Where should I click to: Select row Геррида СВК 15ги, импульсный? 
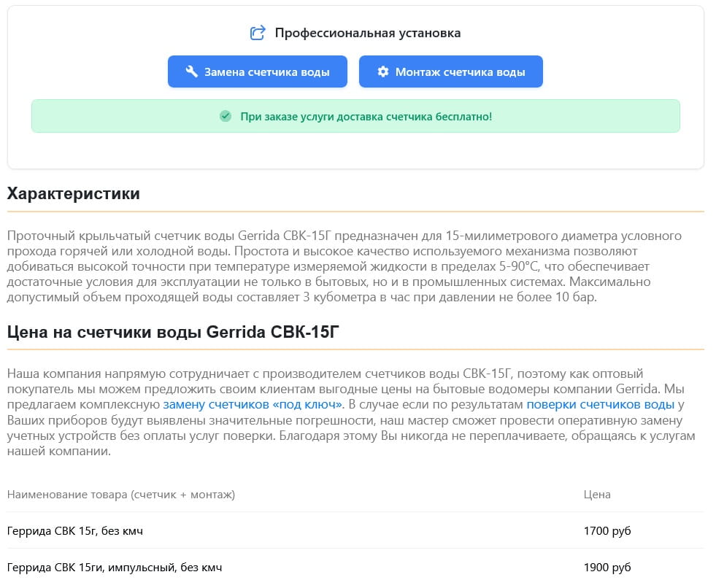[x=355, y=568]
